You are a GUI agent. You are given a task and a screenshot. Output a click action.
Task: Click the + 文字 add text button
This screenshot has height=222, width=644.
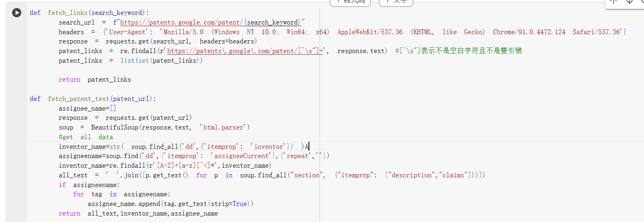point(396,2)
